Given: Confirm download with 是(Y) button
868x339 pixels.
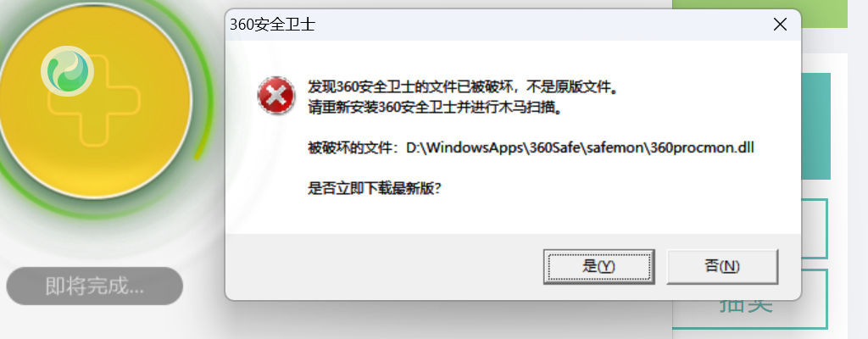Looking at the screenshot, I should [x=599, y=266].
